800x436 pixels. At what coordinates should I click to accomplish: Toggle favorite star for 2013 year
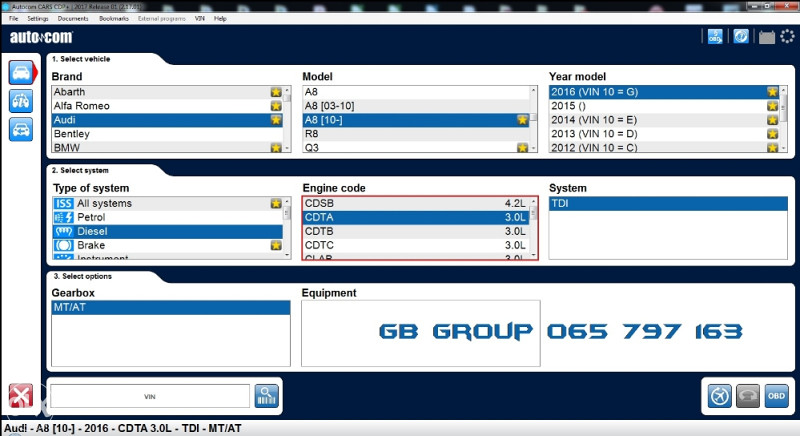[x=772, y=134]
